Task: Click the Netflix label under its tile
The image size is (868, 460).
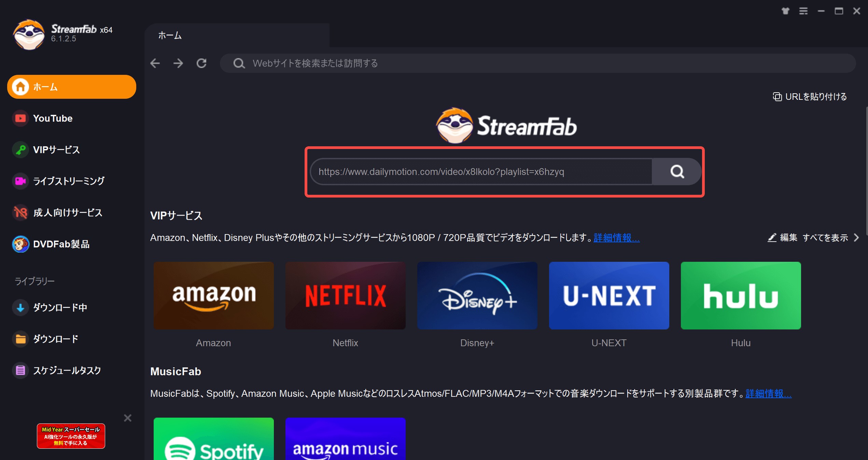Action: pos(345,343)
